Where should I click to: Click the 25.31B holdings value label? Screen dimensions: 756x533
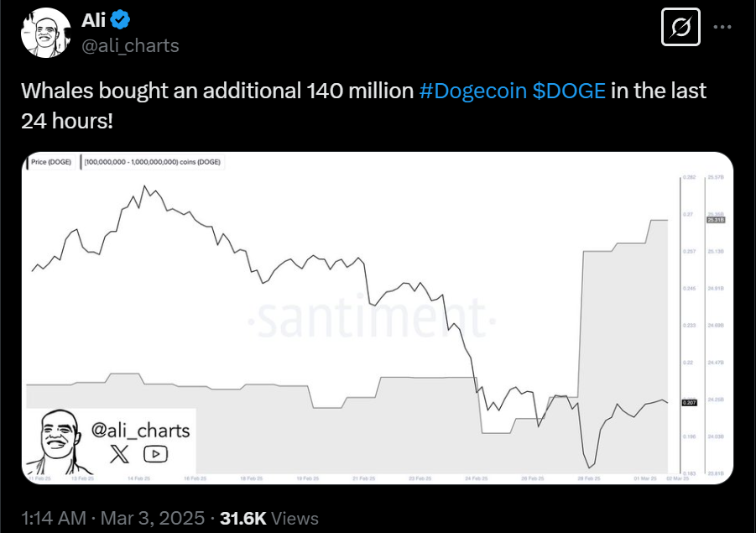pos(717,220)
